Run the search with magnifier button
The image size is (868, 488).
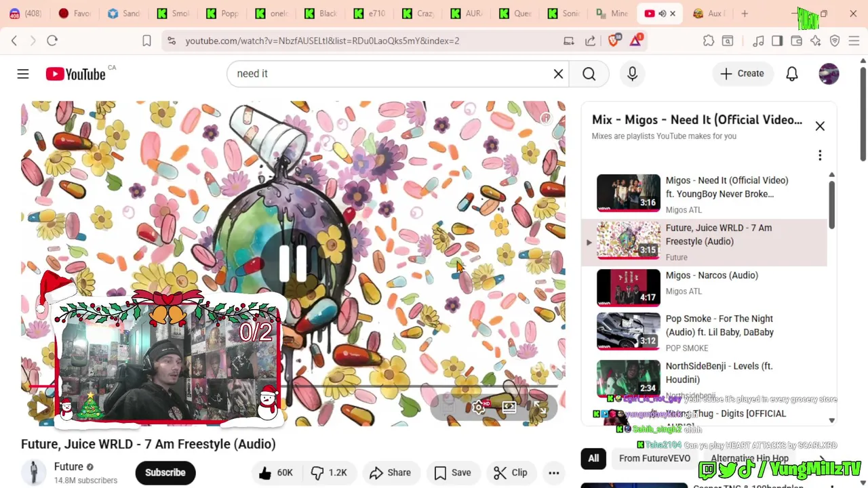589,74
